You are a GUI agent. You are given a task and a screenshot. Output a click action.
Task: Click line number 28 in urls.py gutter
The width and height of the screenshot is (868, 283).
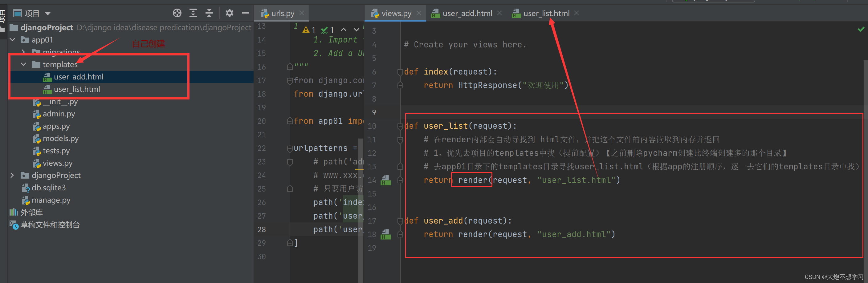(262, 230)
